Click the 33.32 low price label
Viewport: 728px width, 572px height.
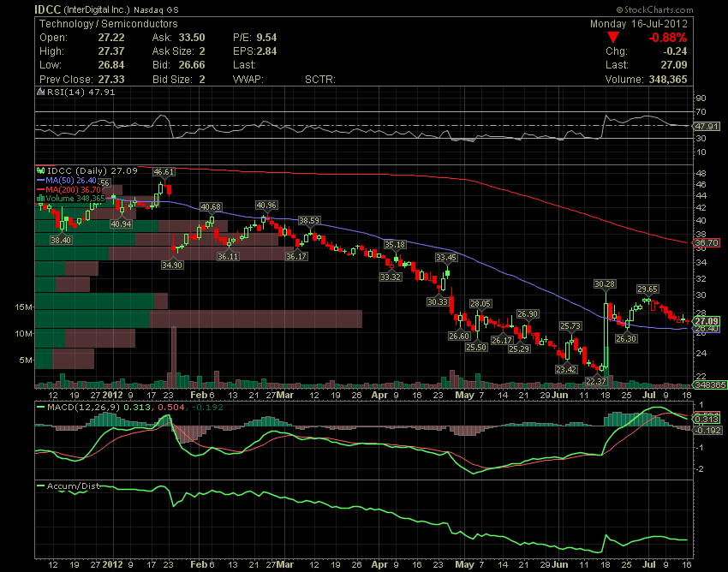[x=391, y=277]
